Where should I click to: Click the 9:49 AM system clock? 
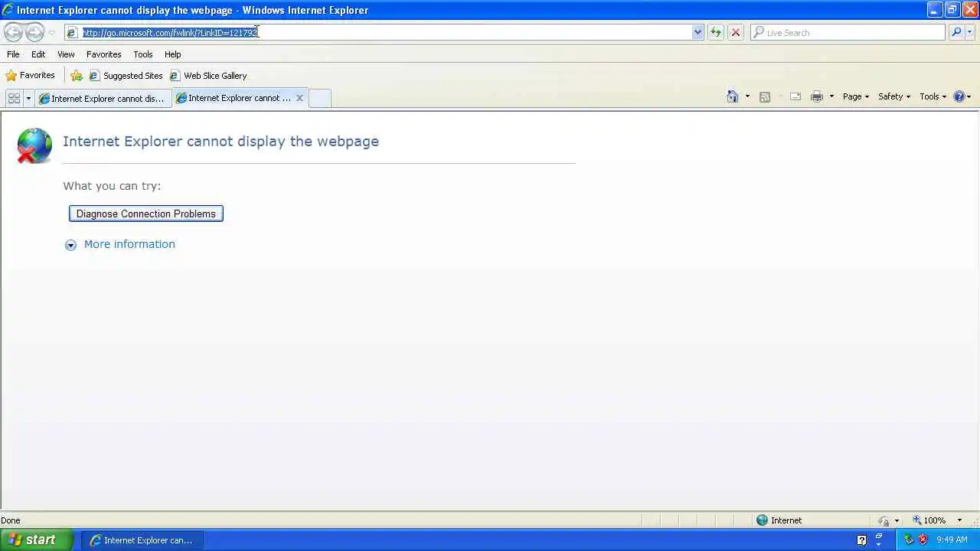(x=952, y=540)
